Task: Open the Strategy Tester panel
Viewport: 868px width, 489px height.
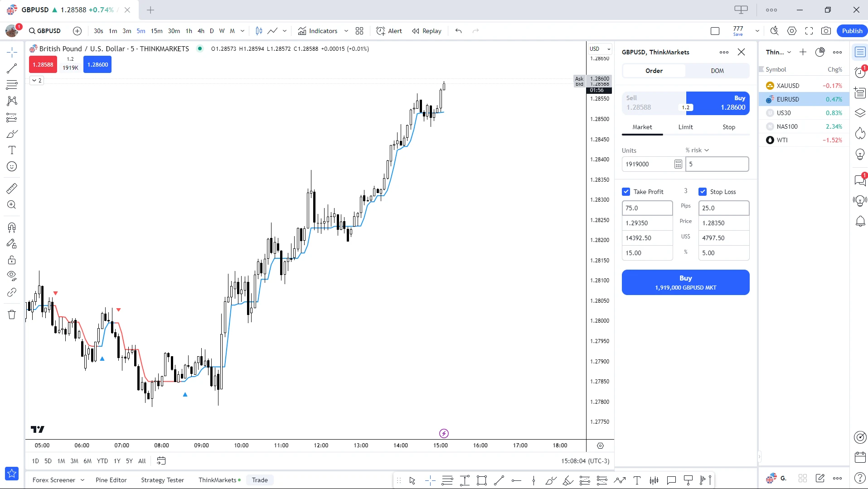Action: coord(162,479)
